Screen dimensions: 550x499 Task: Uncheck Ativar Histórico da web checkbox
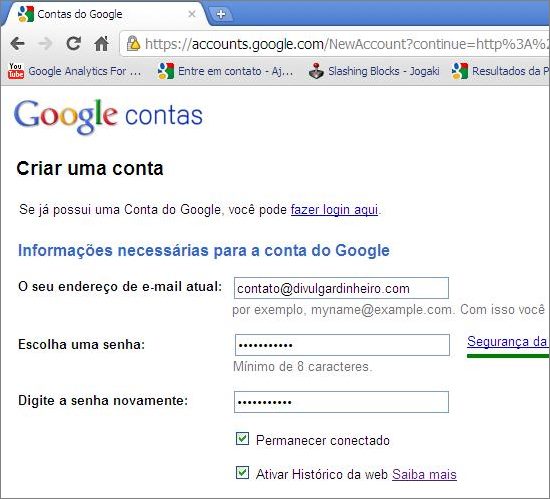click(x=242, y=472)
